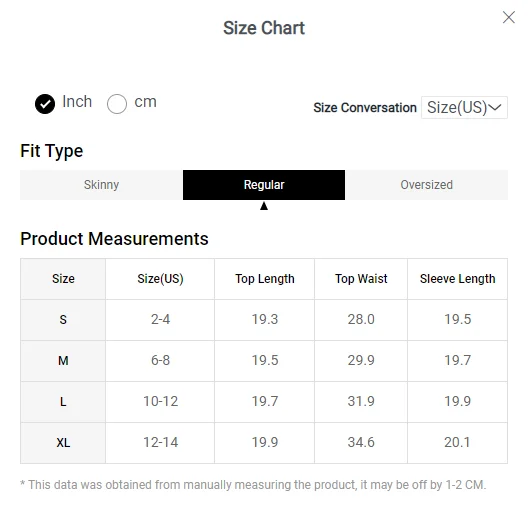Screen dimensions: 531x511
Task: Click the Size Conversation label
Action: click(365, 108)
